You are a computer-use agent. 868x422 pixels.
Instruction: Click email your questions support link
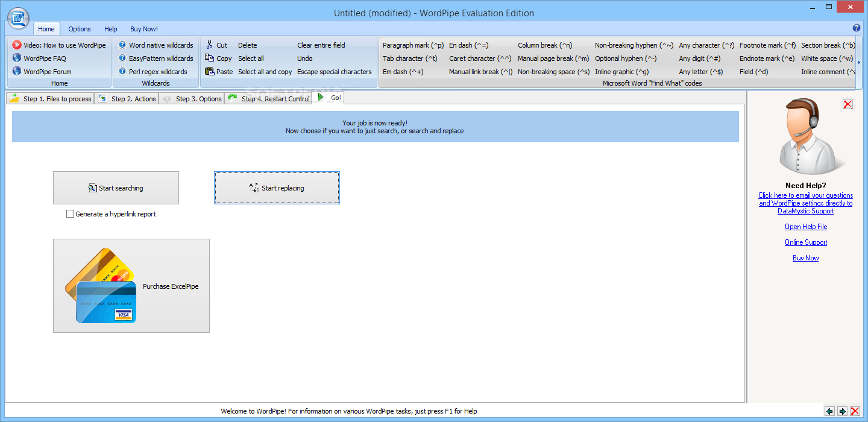(x=805, y=203)
